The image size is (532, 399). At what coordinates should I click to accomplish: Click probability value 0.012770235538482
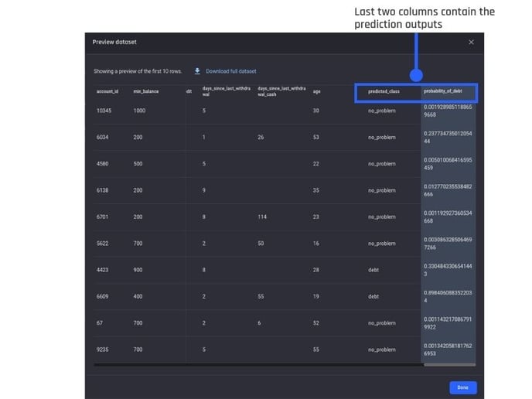(x=448, y=190)
